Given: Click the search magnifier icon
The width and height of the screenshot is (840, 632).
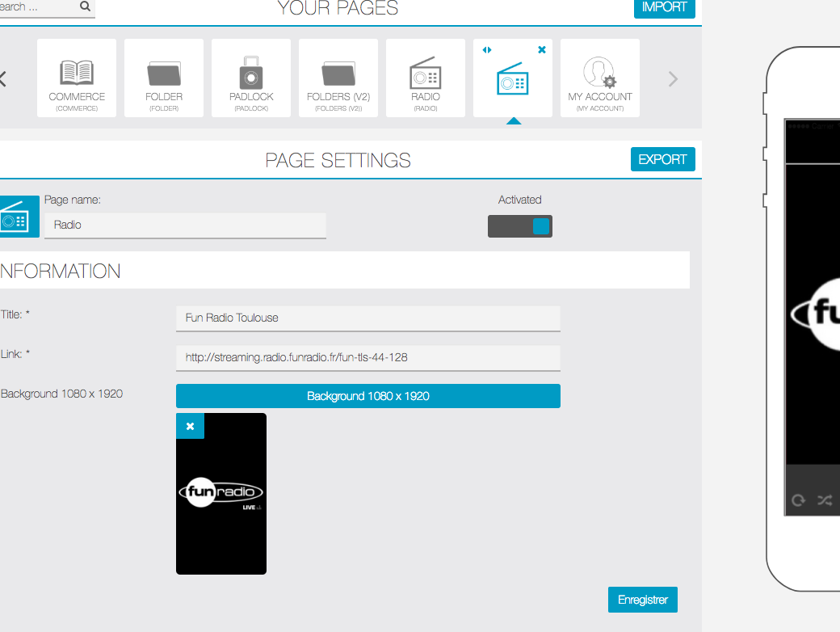Looking at the screenshot, I should click(x=85, y=6).
